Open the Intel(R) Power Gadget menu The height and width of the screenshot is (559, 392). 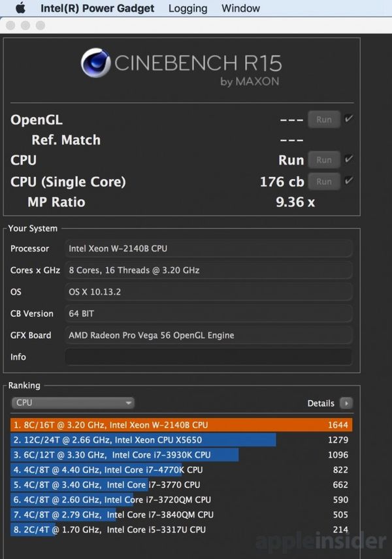(x=97, y=8)
